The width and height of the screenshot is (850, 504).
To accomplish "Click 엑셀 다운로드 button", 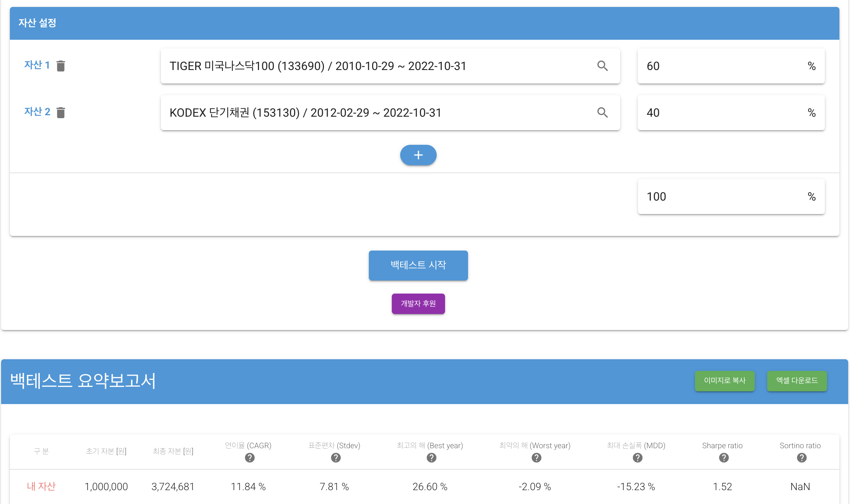I will pos(797,381).
